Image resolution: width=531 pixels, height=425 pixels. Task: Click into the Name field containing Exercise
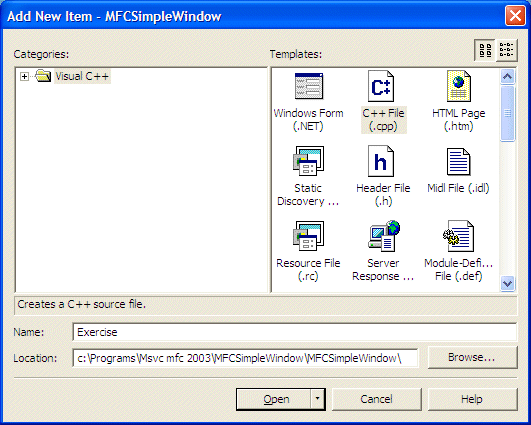295,332
